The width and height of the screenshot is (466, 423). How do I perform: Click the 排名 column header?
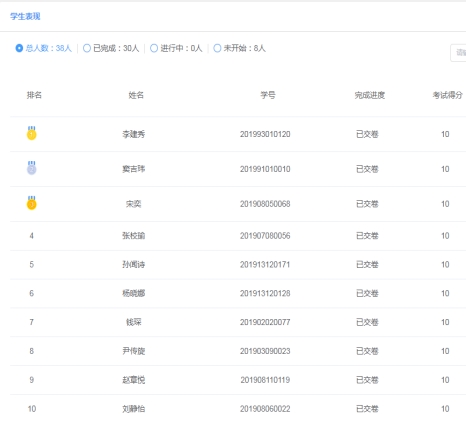point(34,95)
